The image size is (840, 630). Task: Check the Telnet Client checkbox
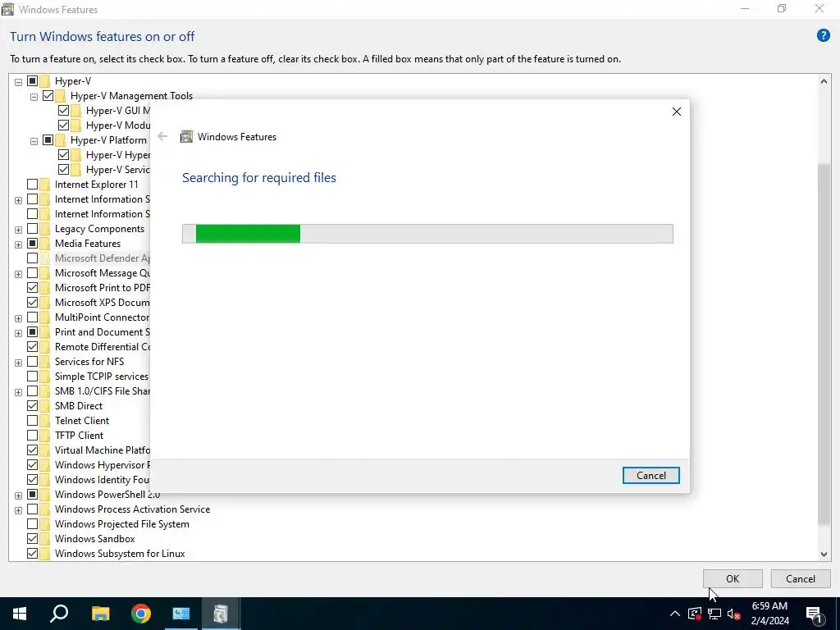32,421
